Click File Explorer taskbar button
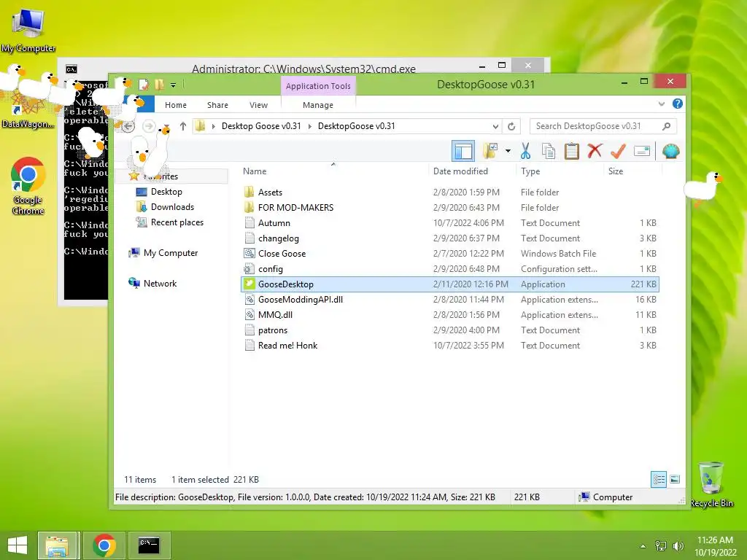This screenshot has height=560, width=747. click(x=57, y=545)
